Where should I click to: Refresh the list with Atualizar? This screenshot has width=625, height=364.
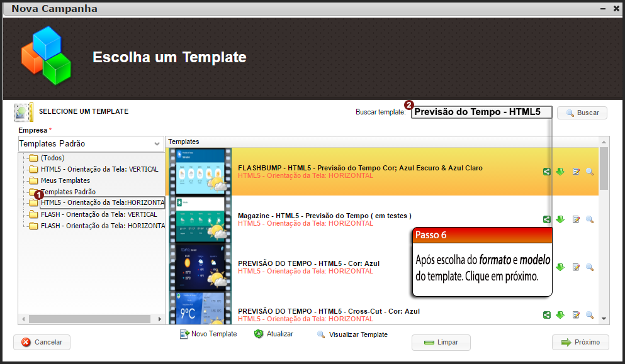pyautogui.click(x=274, y=334)
